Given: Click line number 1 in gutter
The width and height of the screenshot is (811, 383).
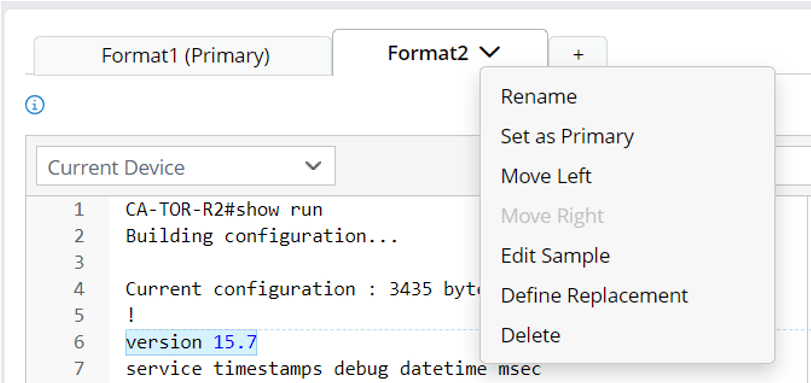Looking at the screenshot, I should 79,210.
